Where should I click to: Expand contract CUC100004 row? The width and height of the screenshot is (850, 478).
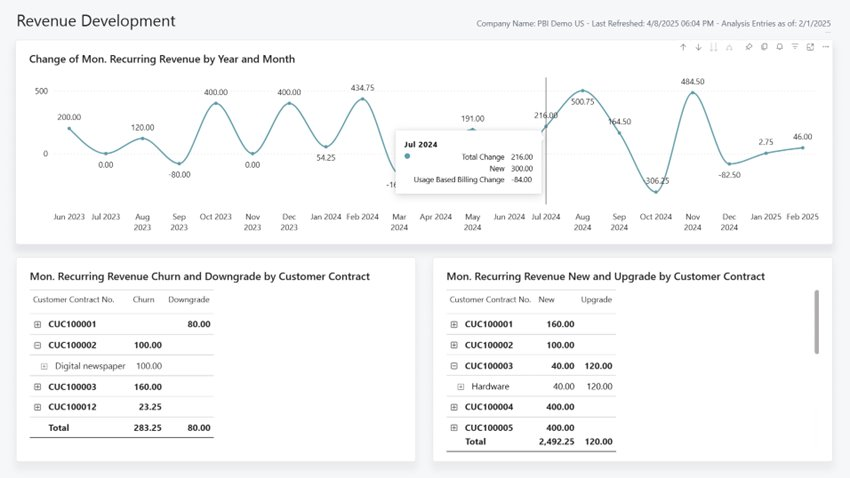click(x=454, y=407)
